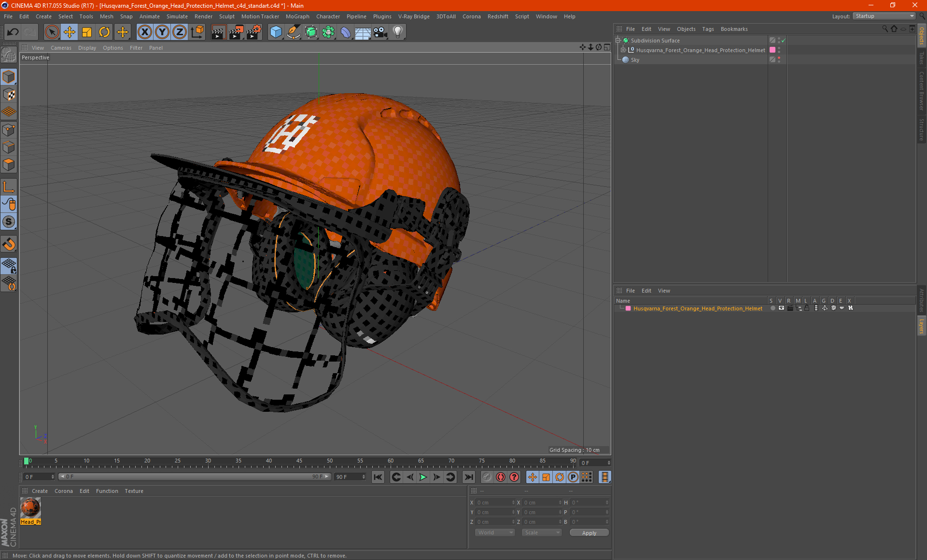The width and height of the screenshot is (927, 560).
Task: Open the MoGraph menu
Action: coord(297,16)
